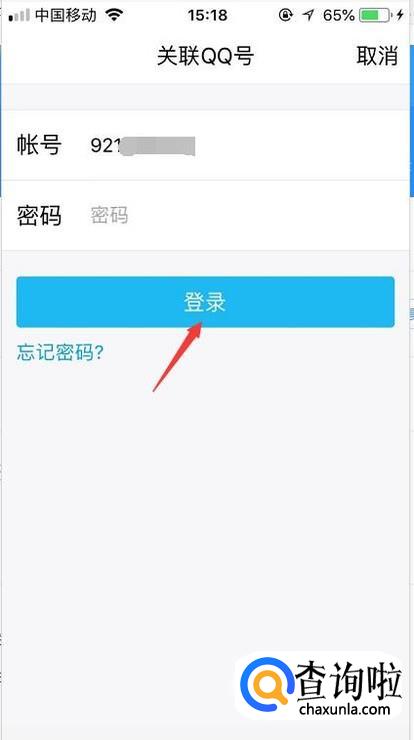Tap the blue 登录 button
414x740 pixels.
205,302
